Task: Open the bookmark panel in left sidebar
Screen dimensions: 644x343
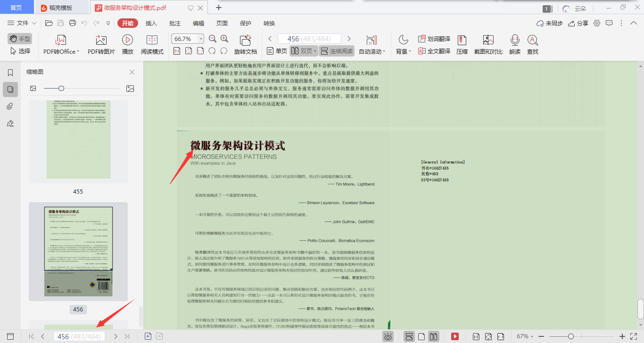Action: tap(10, 73)
